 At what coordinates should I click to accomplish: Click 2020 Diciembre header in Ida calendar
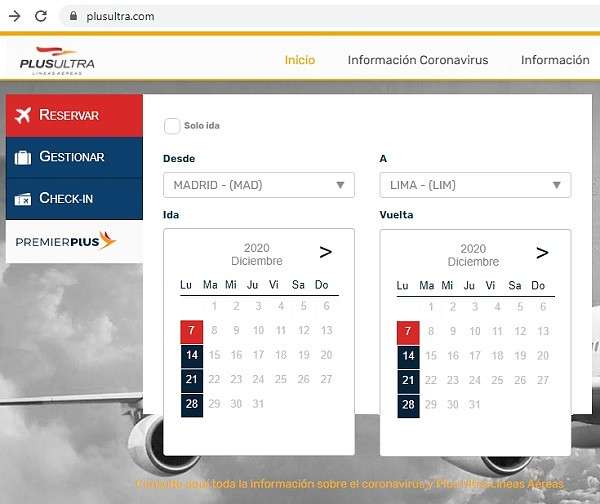click(257, 254)
